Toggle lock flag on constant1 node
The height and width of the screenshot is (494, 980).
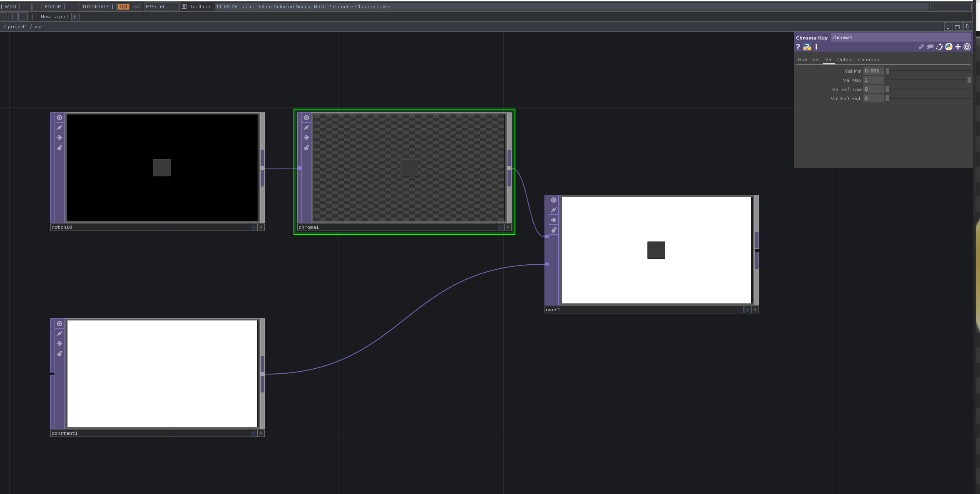60,354
